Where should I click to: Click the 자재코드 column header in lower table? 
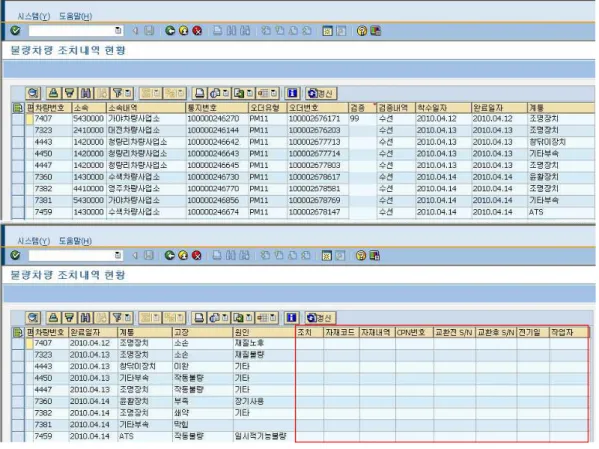coord(342,332)
